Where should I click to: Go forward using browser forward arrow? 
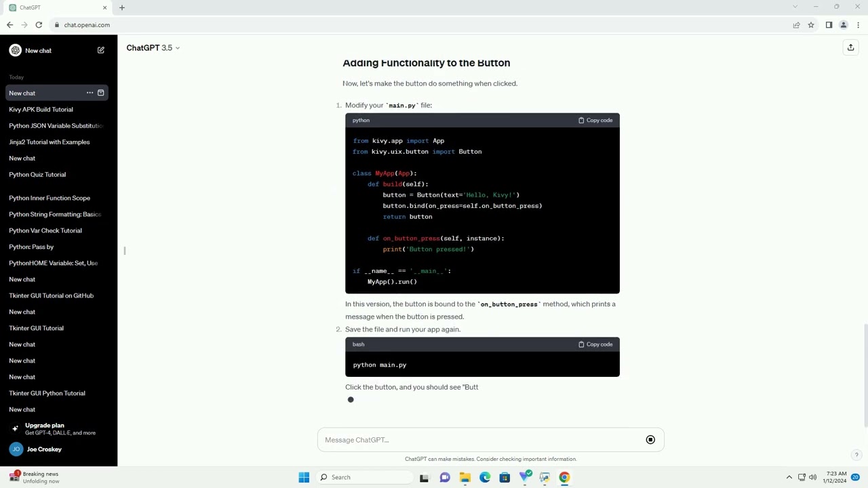[x=24, y=25]
